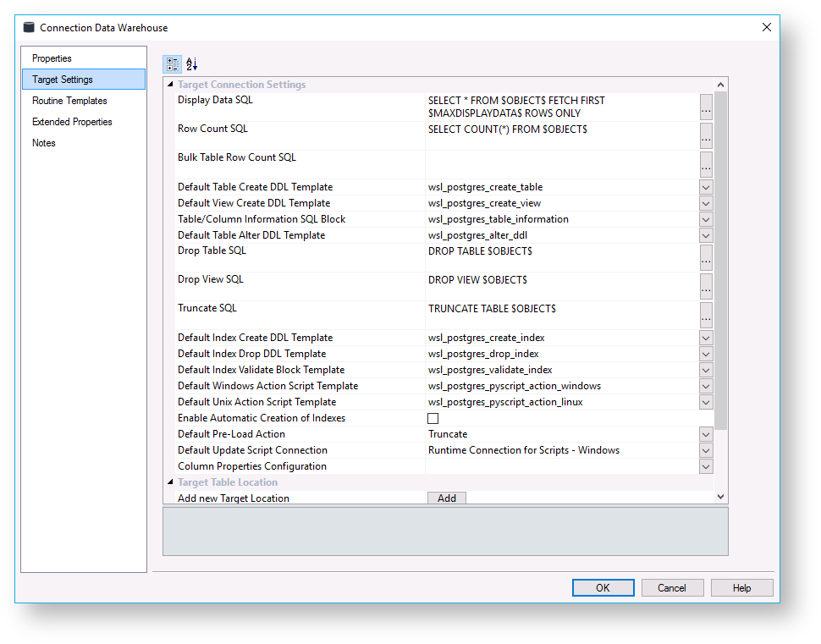Enable Automatic Creation of Indexes checkbox

point(433,418)
